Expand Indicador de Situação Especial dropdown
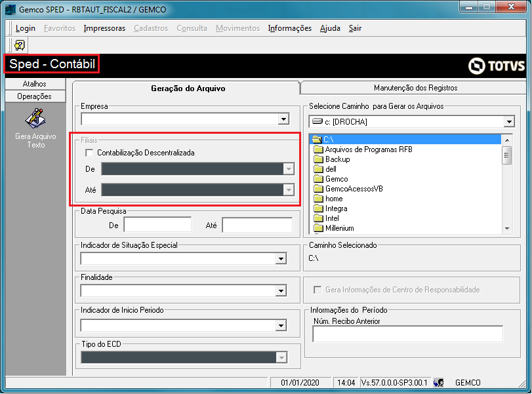 point(281,259)
